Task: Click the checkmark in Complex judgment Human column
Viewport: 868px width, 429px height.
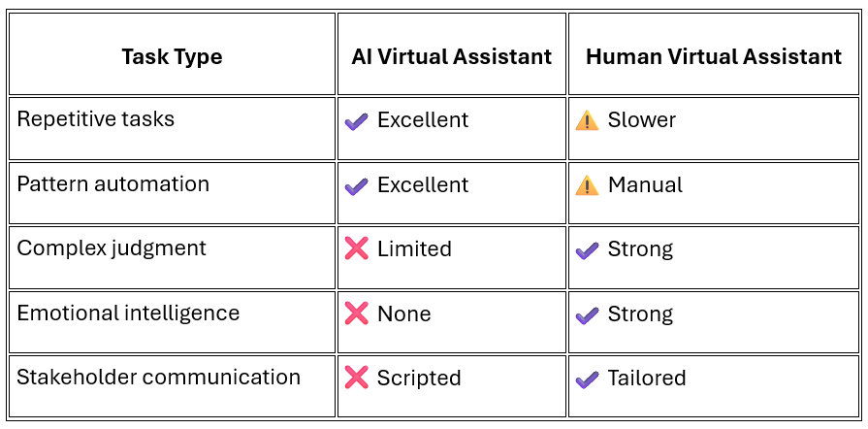Action: [587, 250]
